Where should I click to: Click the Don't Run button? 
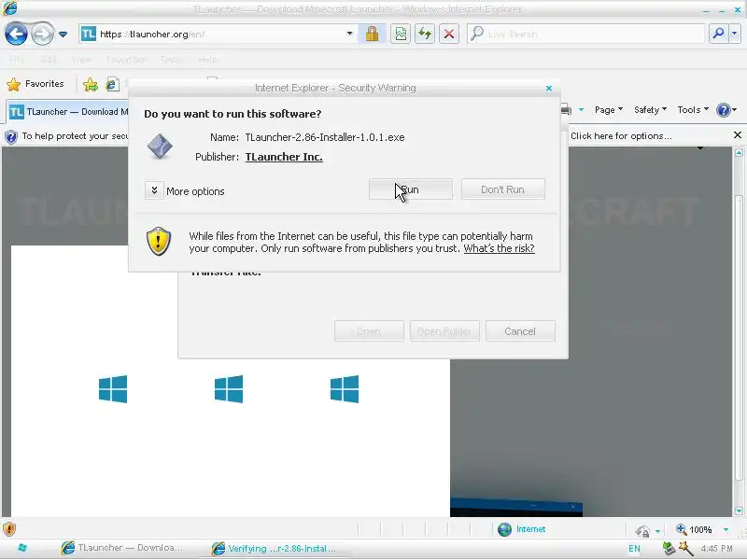[503, 189]
